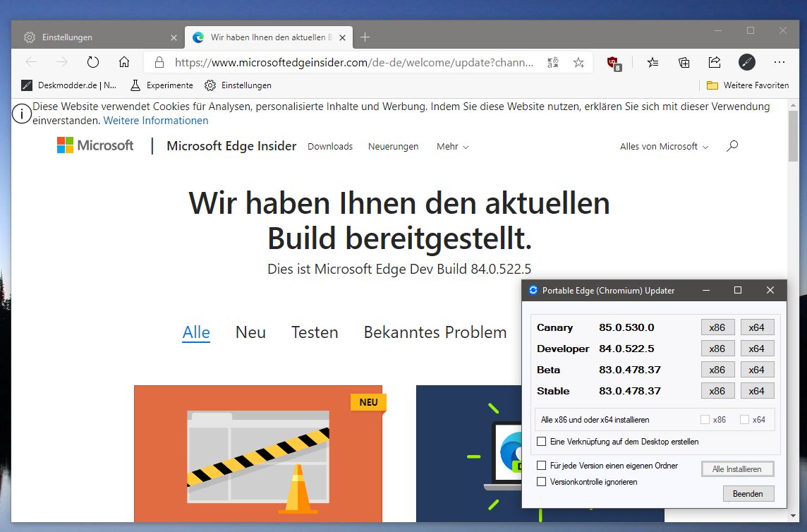Download Developer x64 build
The image size is (807, 532).
click(x=757, y=349)
